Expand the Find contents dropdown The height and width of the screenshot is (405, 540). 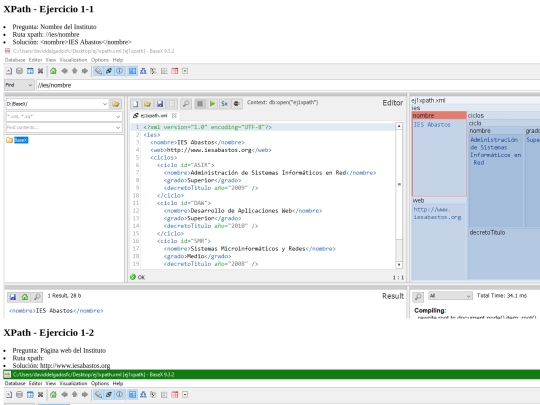118,128
